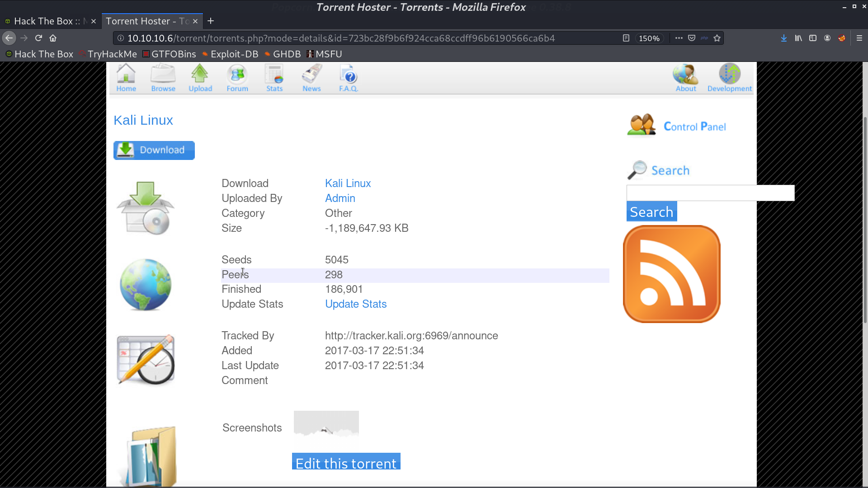Toggle reader view icon
This screenshot has height=488, width=868.
pyautogui.click(x=626, y=38)
